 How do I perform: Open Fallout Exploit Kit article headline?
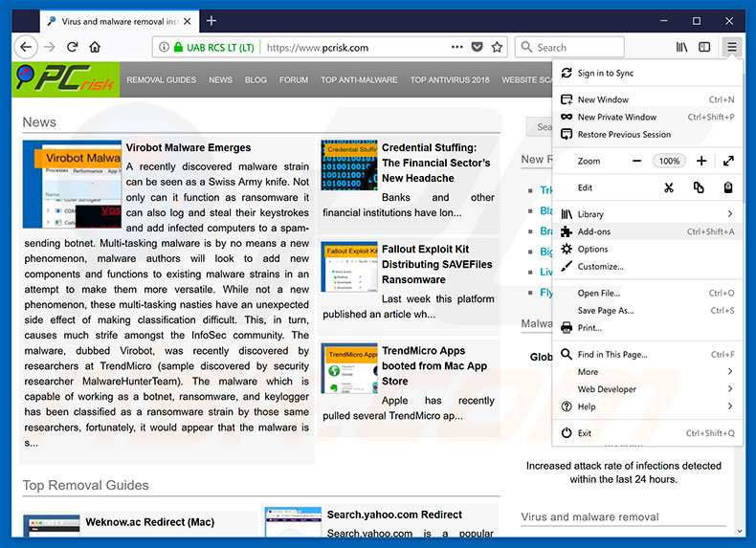click(436, 264)
